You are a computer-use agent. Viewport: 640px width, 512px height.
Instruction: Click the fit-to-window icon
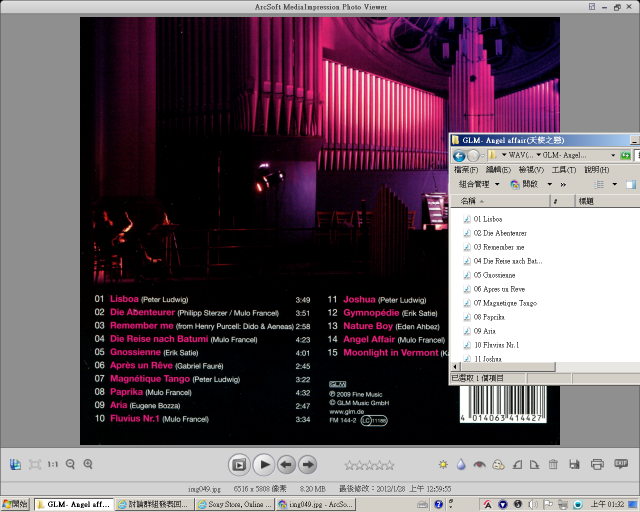coord(35,464)
